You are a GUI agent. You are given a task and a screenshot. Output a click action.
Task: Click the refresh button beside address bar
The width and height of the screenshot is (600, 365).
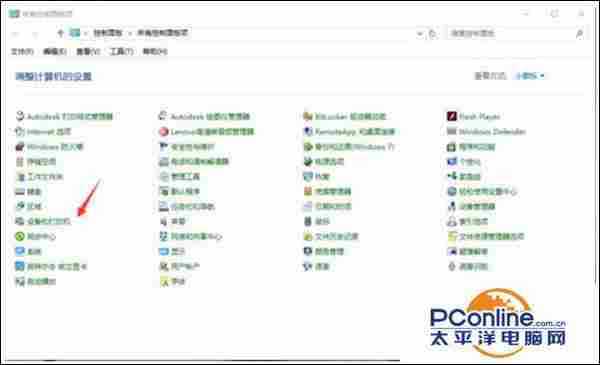[432, 34]
